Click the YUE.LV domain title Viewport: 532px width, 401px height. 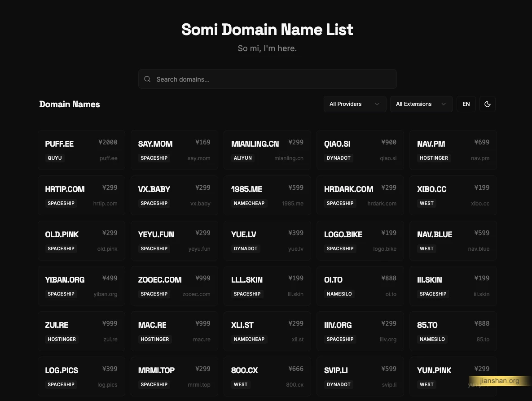coord(244,235)
